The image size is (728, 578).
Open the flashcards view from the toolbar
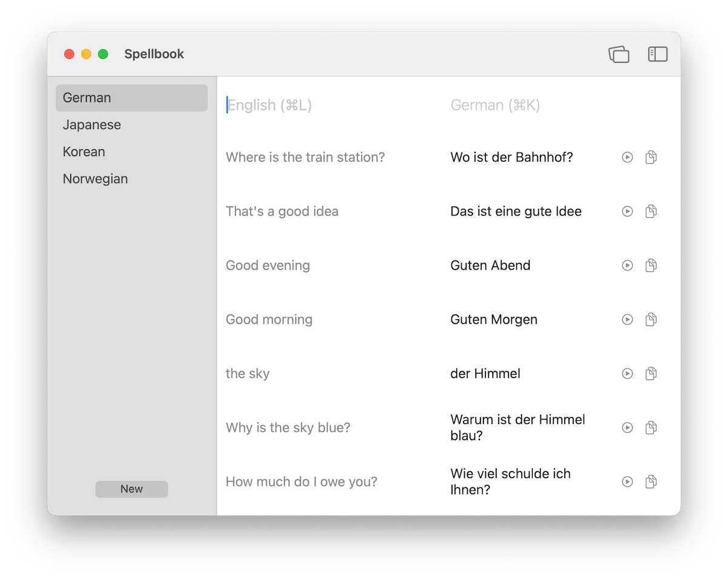click(x=619, y=54)
